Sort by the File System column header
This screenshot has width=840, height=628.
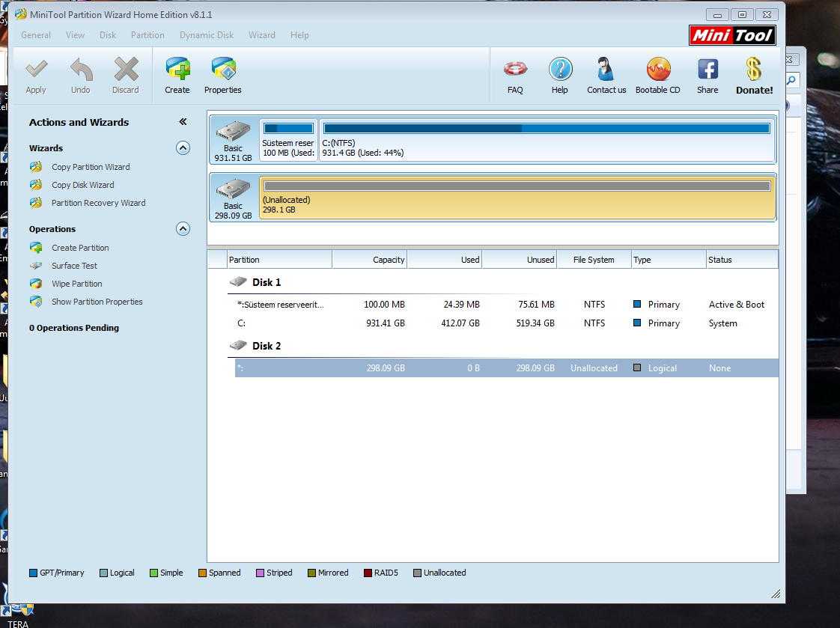tap(594, 260)
